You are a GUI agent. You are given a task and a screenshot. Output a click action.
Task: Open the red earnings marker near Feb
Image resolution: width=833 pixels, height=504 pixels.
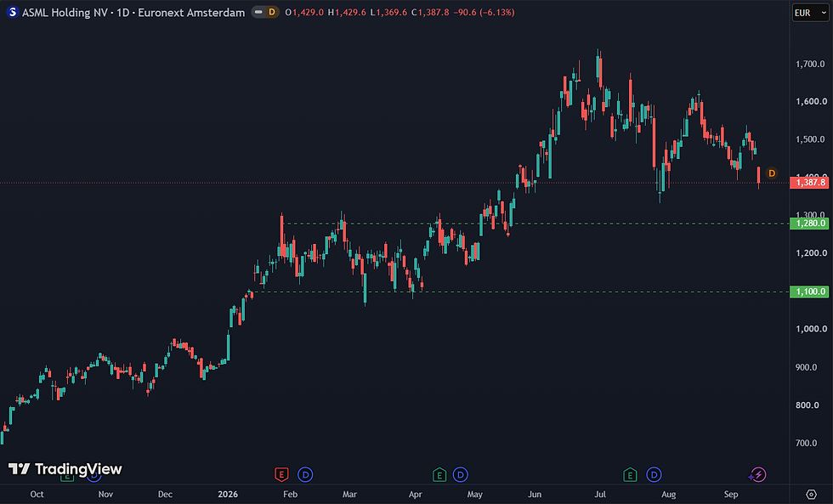(x=281, y=474)
